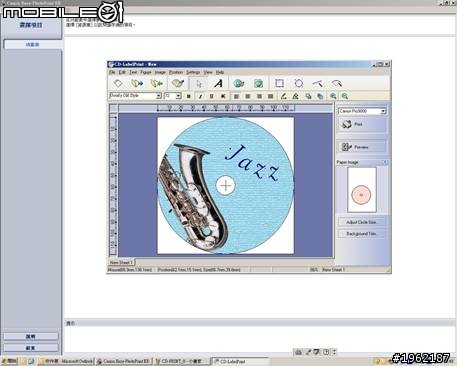
Task: Click the Save file icon with green arrow
Action: point(156,83)
